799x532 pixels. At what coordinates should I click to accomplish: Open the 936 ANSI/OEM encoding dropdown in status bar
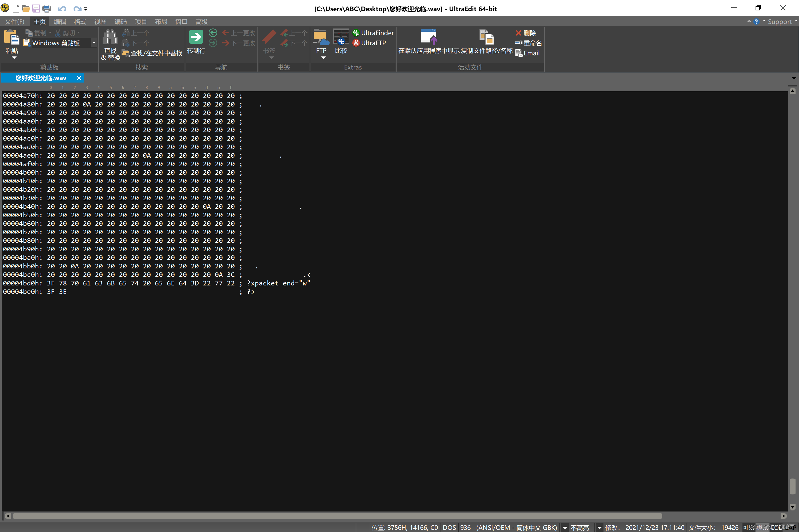click(x=565, y=527)
